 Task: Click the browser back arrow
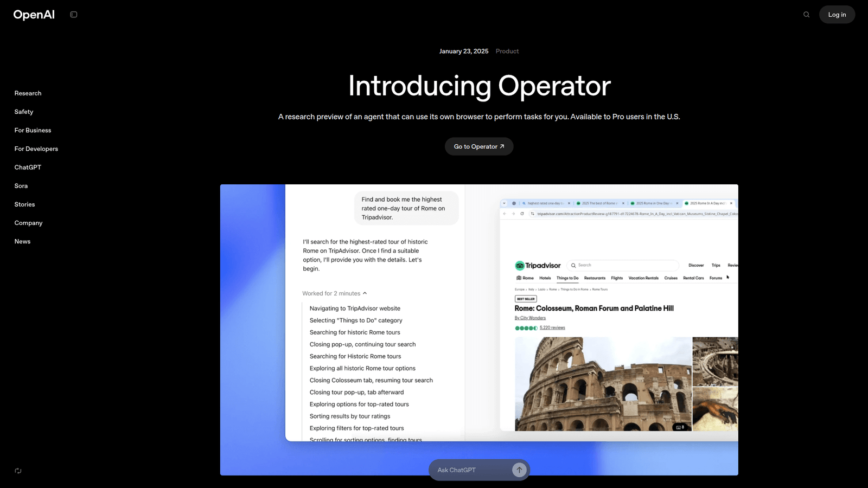click(x=505, y=214)
